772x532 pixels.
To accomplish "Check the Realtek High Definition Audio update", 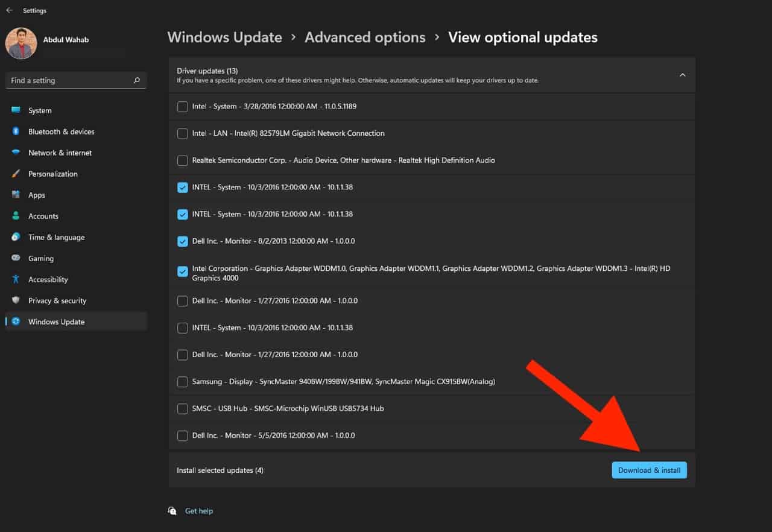I will coord(182,160).
